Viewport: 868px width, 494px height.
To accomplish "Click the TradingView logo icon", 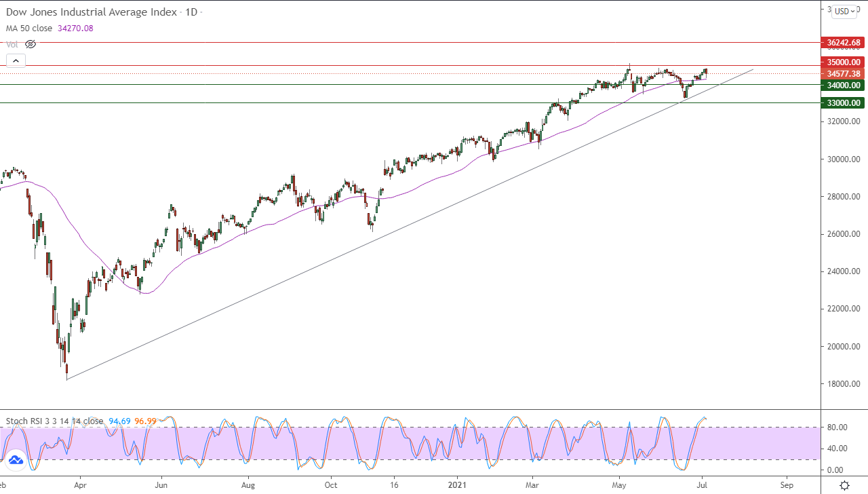I will coord(16,459).
